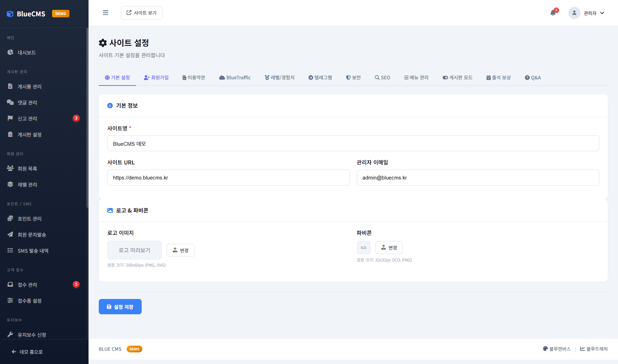Open 댓글 관리 from sidebar
The image size is (618, 364).
coord(28,102)
